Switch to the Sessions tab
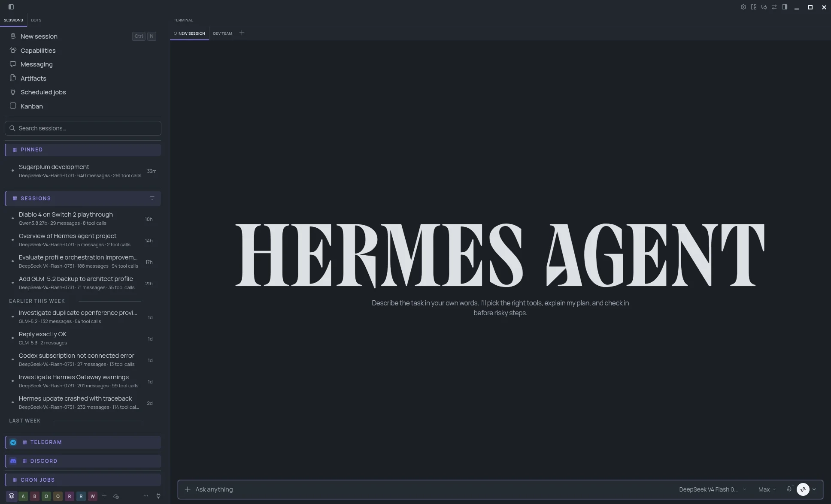Viewport: 831px width, 504px height. click(x=13, y=20)
